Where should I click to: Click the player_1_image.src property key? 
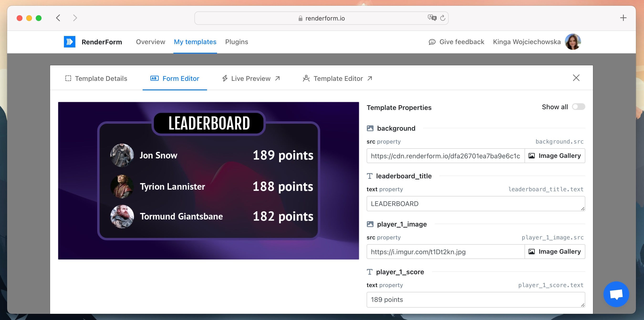click(552, 237)
